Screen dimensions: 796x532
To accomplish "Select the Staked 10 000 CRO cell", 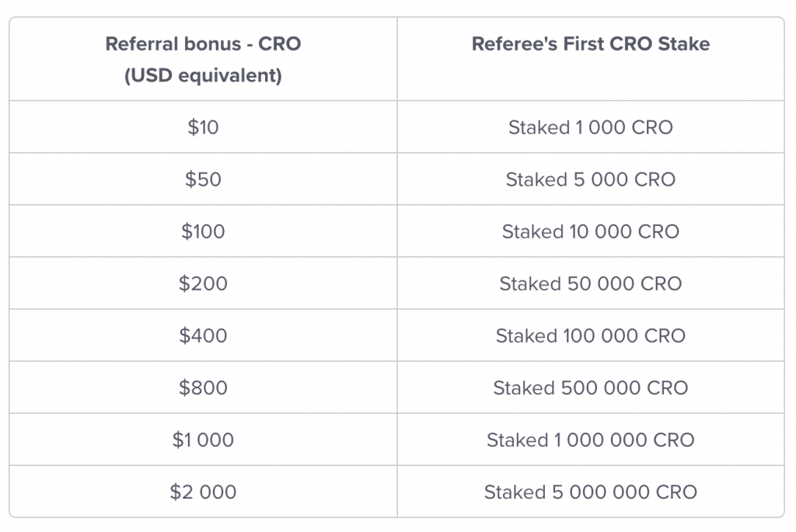I will 591,231.
